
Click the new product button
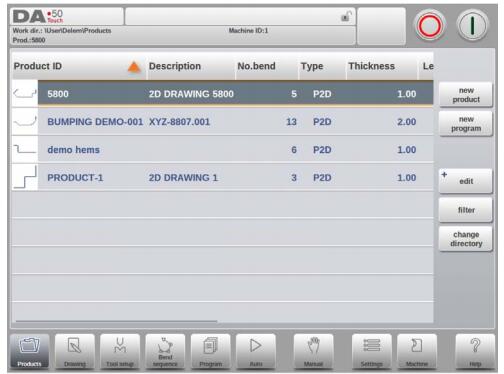tap(466, 95)
